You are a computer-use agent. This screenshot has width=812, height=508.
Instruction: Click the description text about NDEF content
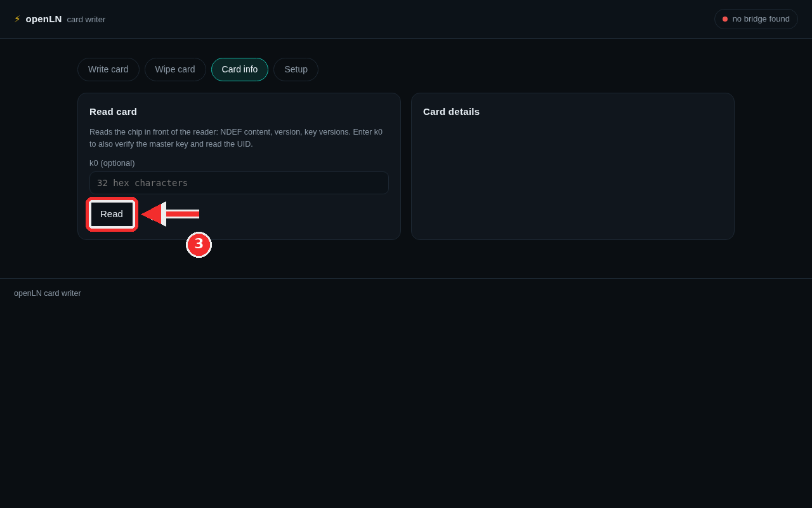click(237, 138)
